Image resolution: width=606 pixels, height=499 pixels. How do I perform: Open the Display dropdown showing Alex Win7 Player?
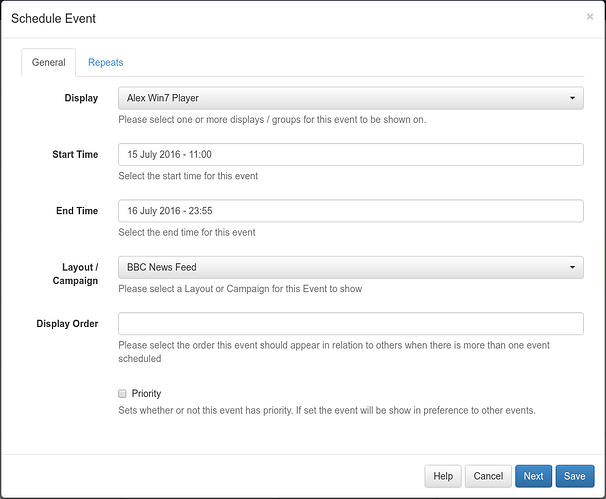click(x=350, y=98)
